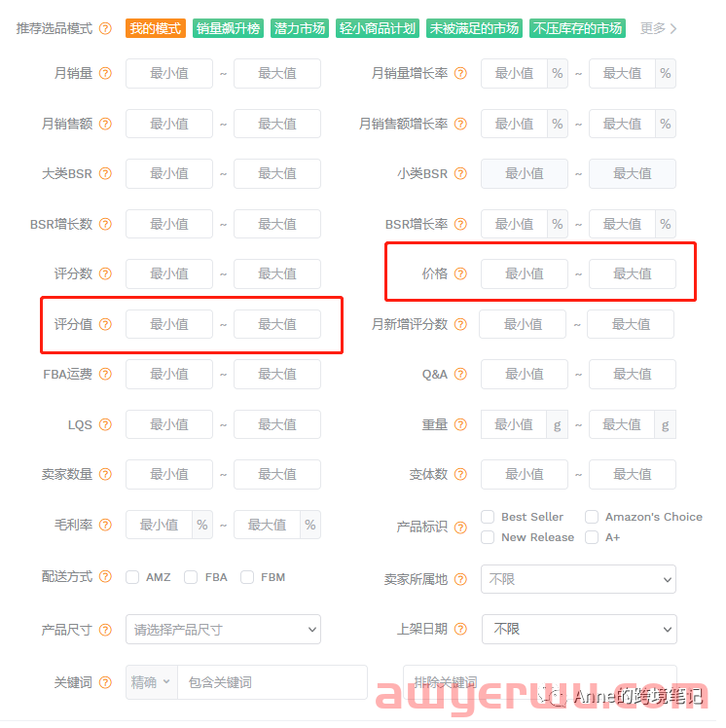
Task: Click help icon beside 产品标识
Action: pyautogui.click(x=460, y=528)
